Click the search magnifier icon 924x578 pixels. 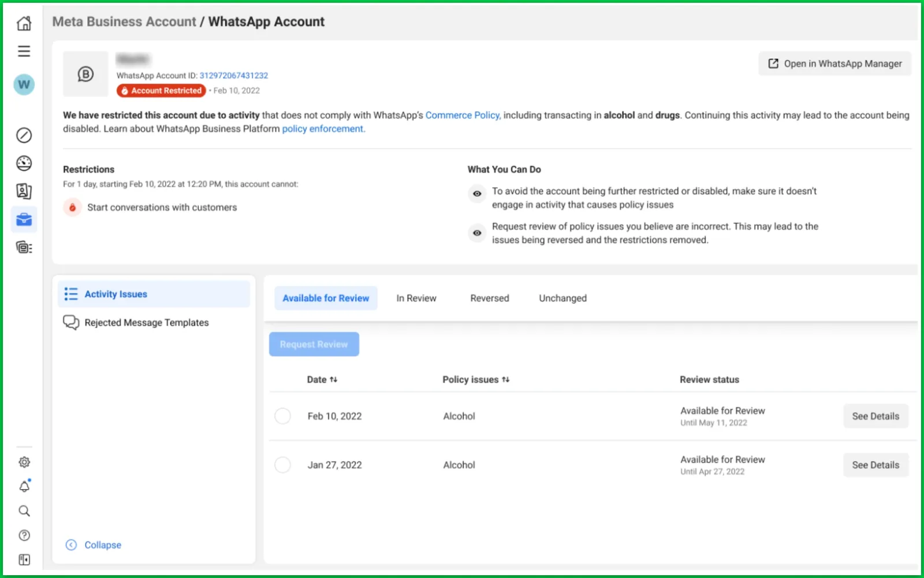24,511
